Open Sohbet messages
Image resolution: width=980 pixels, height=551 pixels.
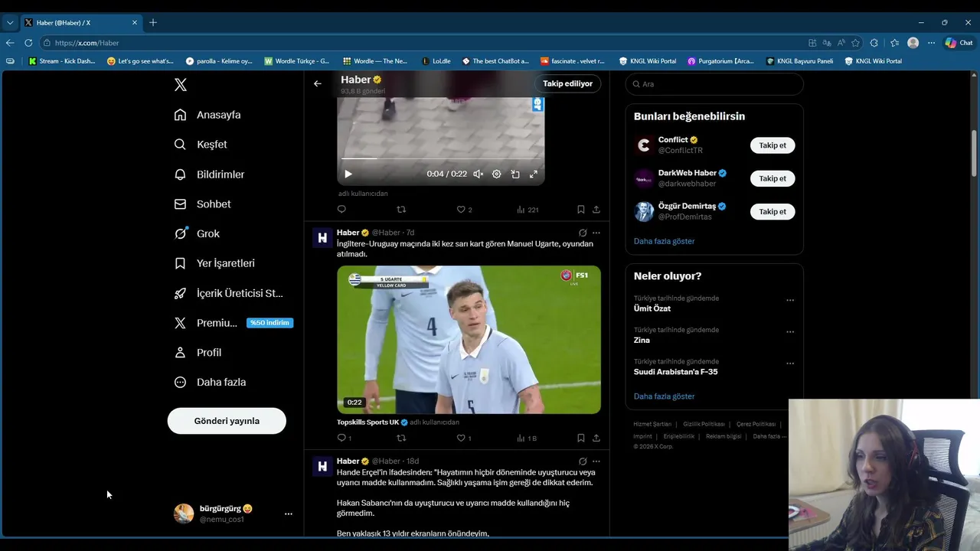[x=203, y=204]
